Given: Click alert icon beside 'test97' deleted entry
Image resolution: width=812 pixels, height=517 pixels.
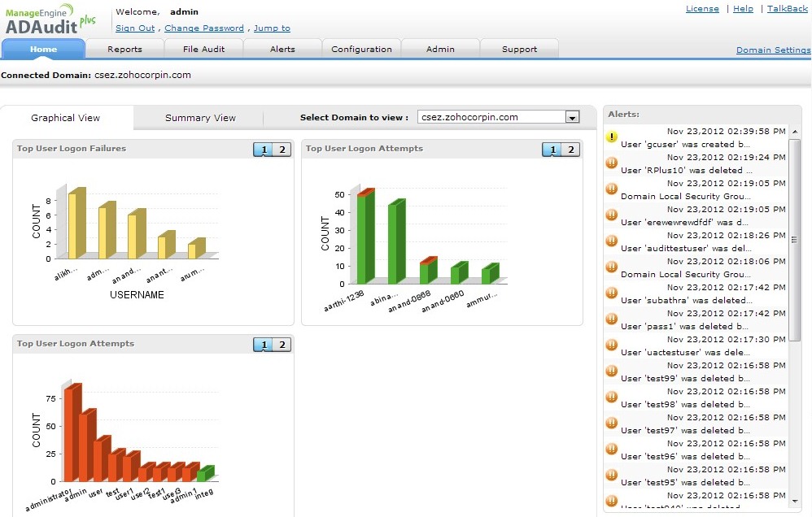Looking at the screenshot, I should coord(612,423).
